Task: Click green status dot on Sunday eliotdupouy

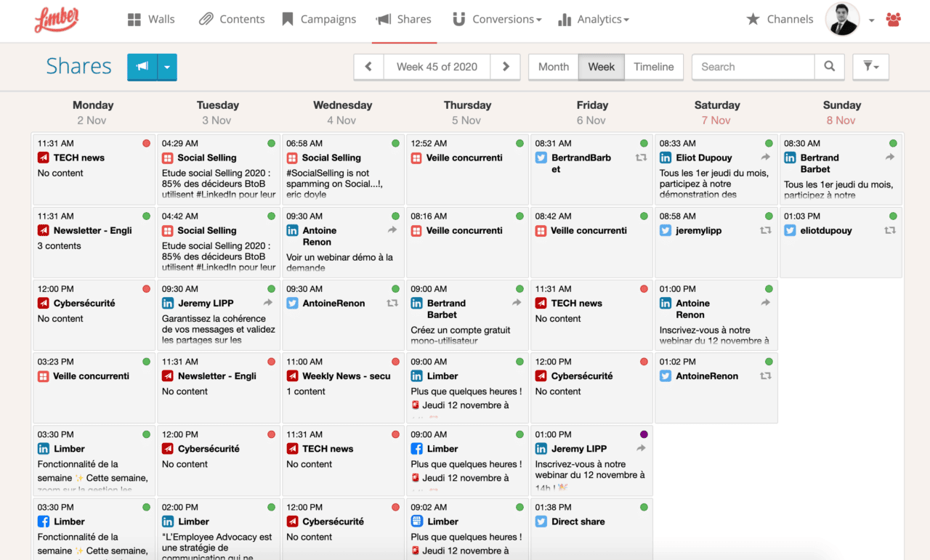Action: click(x=893, y=216)
